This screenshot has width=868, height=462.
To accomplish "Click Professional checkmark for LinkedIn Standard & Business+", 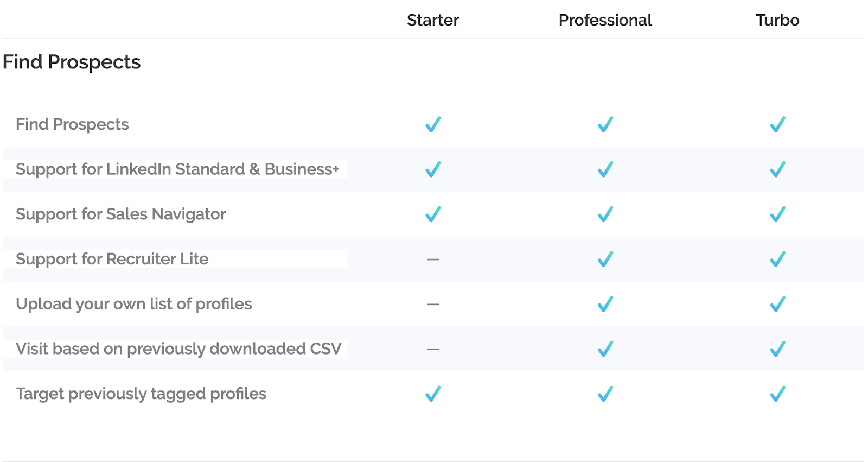I will [605, 169].
